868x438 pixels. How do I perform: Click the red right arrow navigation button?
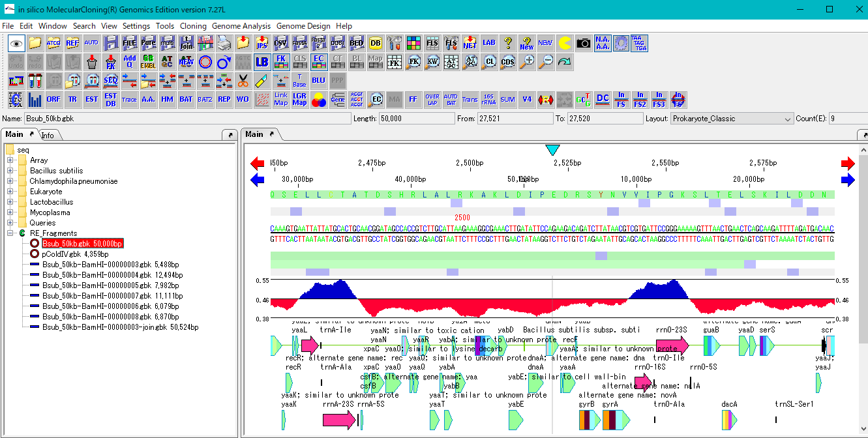[x=848, y=164]
